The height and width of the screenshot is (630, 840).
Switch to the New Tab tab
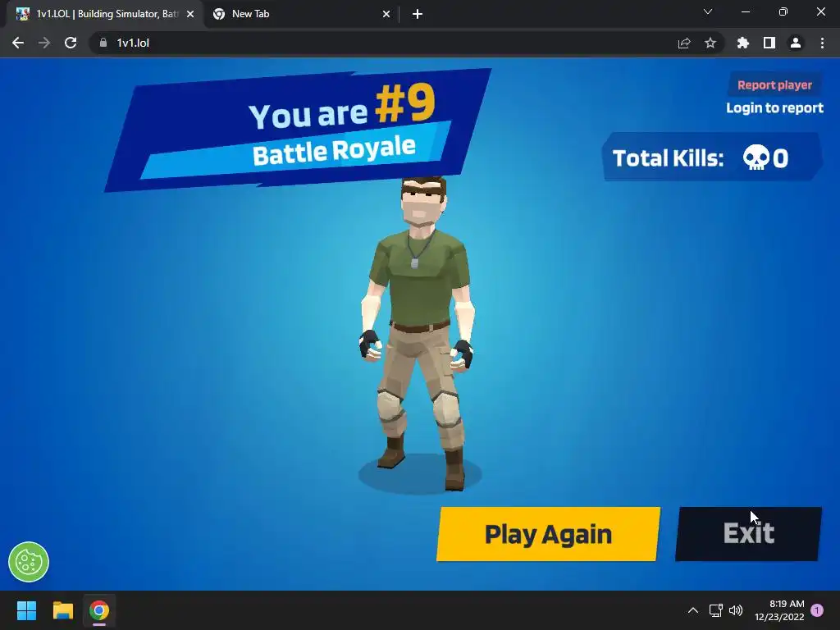(x=300, y=14)
